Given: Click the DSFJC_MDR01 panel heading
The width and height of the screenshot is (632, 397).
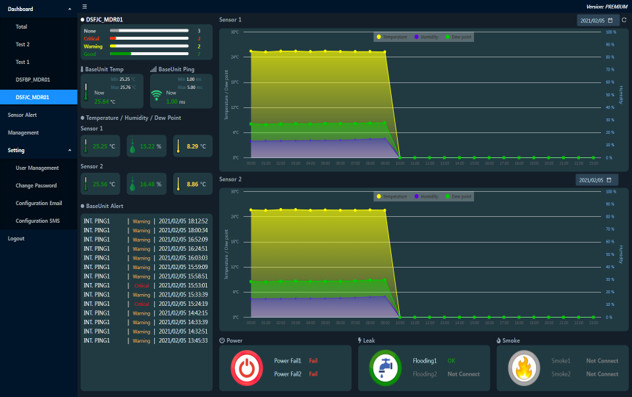Looking at the screenshot, I should [104, 19].
